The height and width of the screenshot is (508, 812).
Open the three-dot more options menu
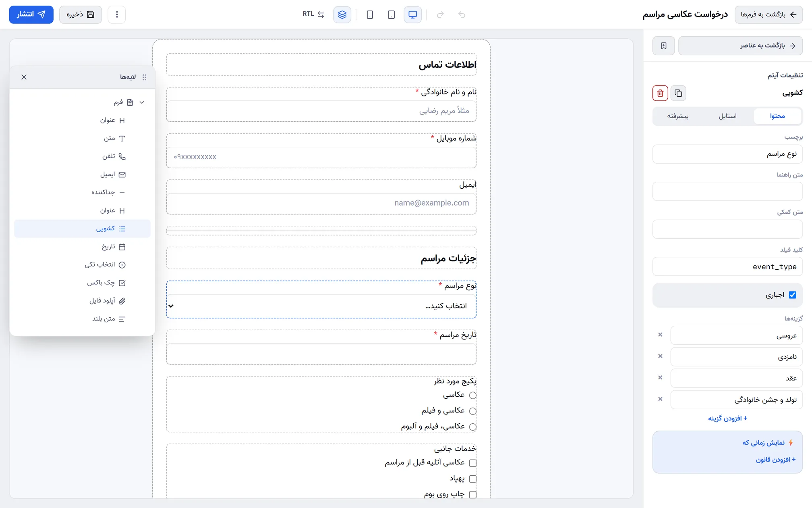point(117,15)
